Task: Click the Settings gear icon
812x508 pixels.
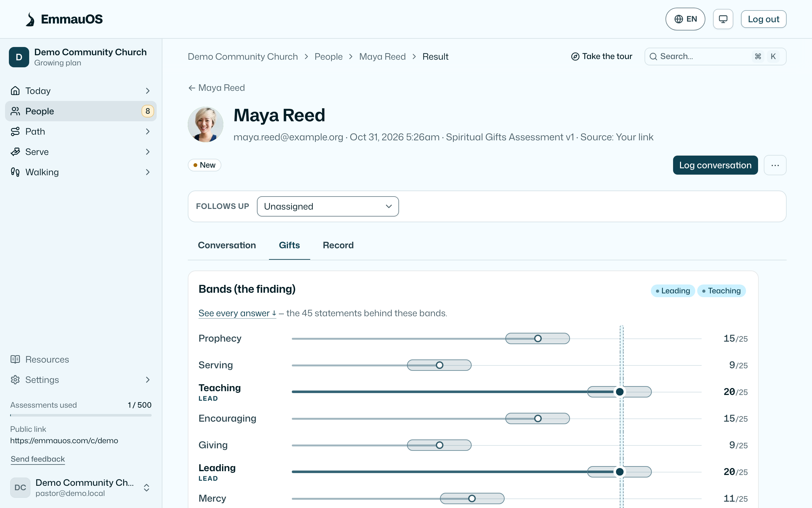Action: point(15,380)
